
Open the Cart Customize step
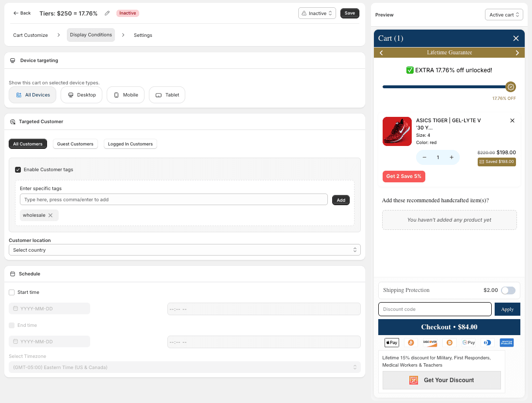coord(31,35)
